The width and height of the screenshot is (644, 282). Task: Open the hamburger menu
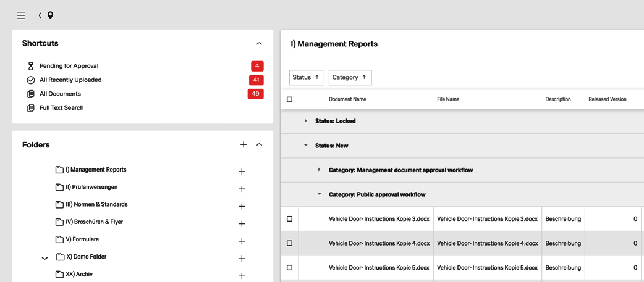click(x=21, y=15)
